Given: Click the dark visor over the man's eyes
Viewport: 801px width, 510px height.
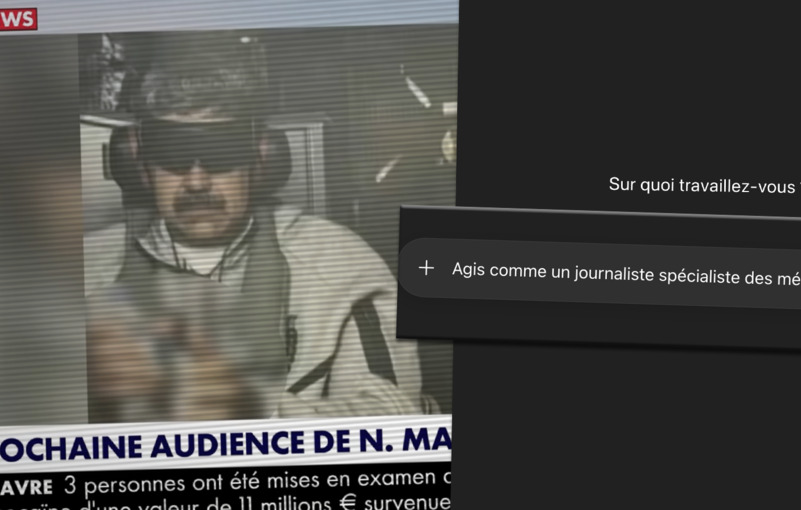Looking at the screenshot, I should [x=196, y=142].
